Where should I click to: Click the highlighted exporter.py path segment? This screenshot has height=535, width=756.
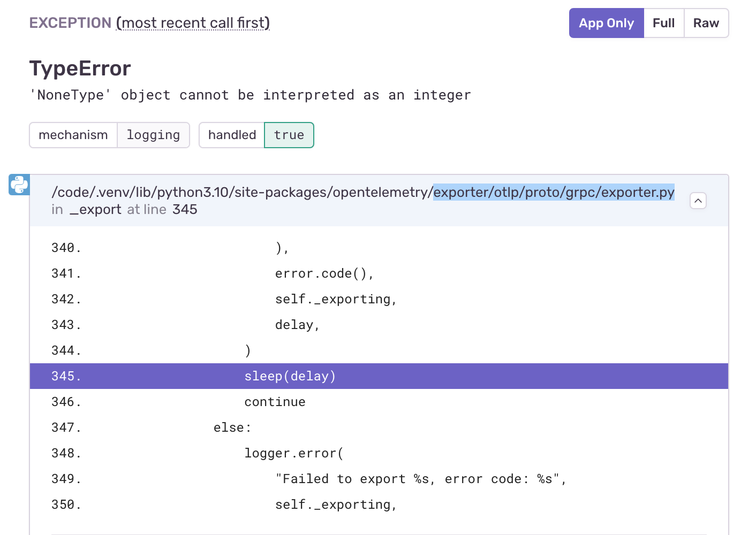(554, 192)
